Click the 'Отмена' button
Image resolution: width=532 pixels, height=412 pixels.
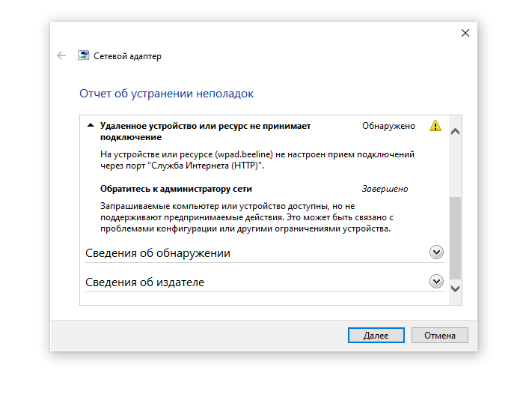pos(440,336)
